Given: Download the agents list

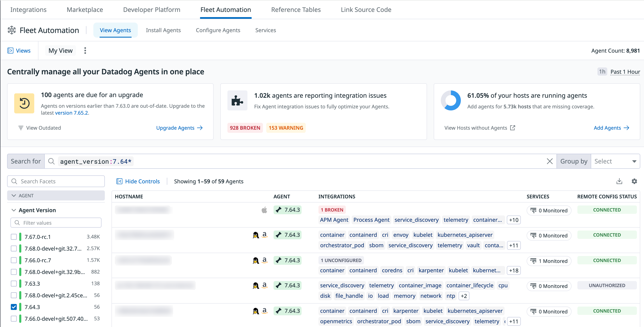Looking at the screenshot, I should (x=619, y=181).
